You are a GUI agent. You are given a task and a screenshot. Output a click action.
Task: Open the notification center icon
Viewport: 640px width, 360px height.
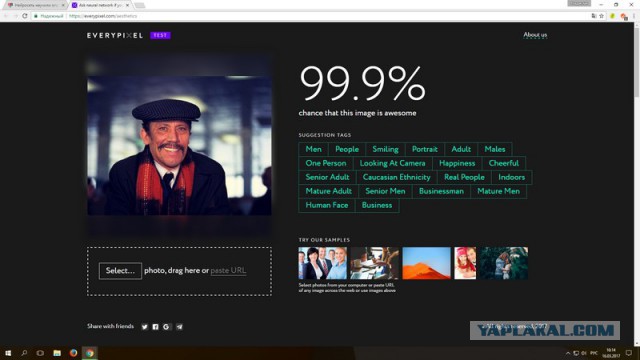(629, 353)
